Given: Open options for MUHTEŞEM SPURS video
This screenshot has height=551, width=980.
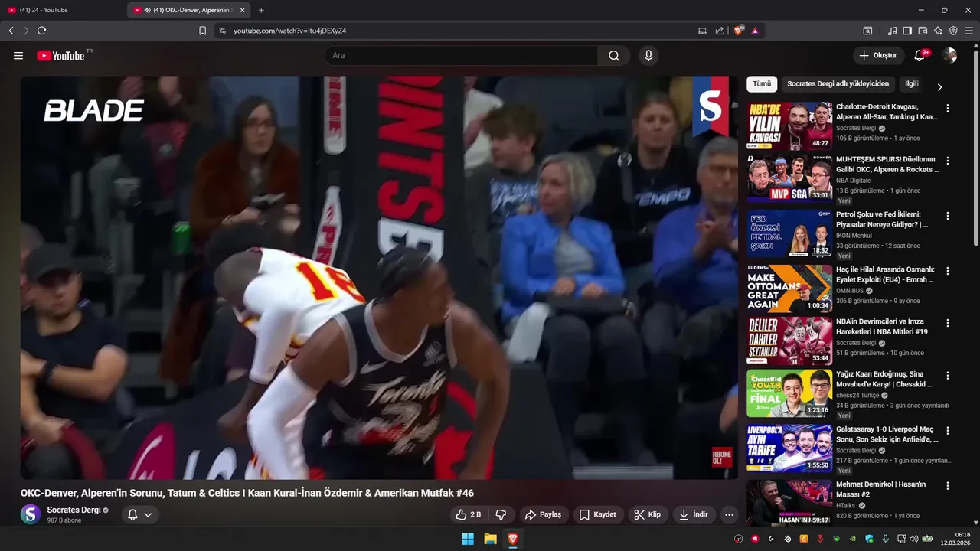Looking at the screenshot, I should [x=948, y=161].
